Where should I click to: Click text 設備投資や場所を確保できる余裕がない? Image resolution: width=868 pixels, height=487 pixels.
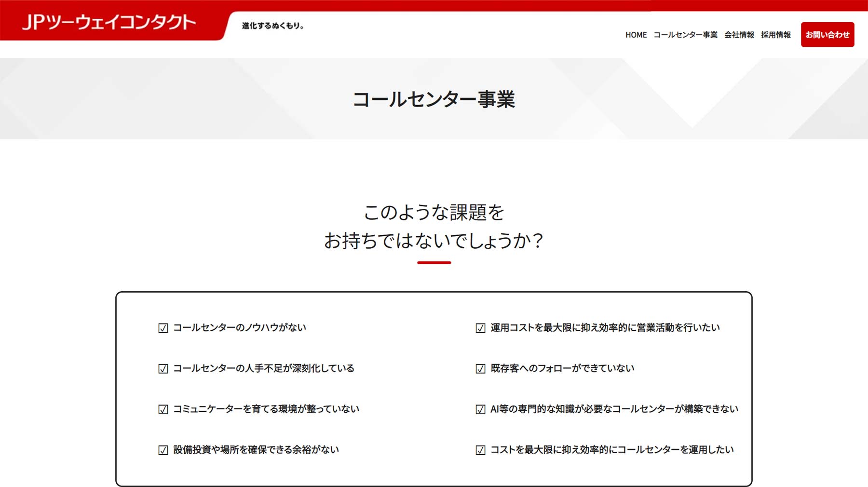[256, 449]
